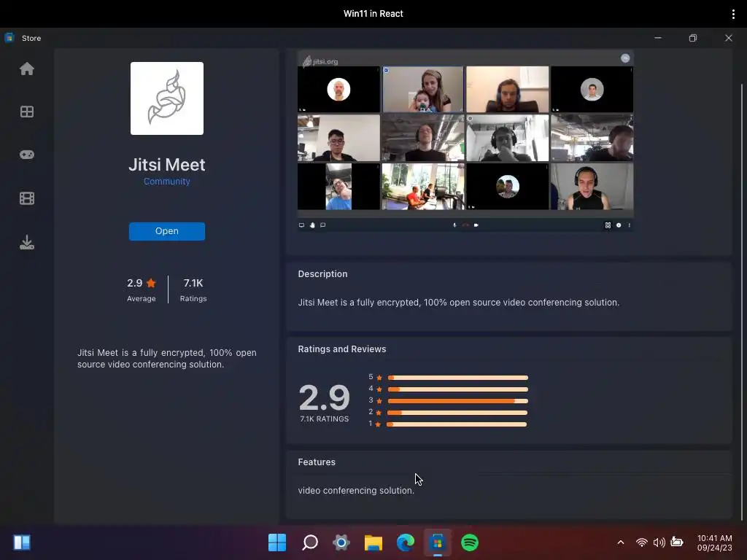Open the Windows Start menu
The image size is (747, 560).
click(x=277, y=542)
